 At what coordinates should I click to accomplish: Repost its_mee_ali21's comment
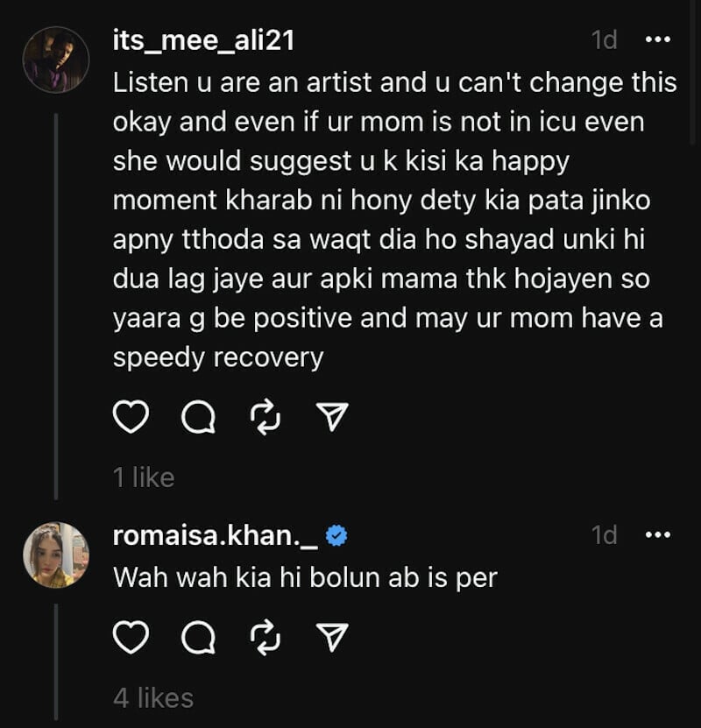[x=264, y=420]
